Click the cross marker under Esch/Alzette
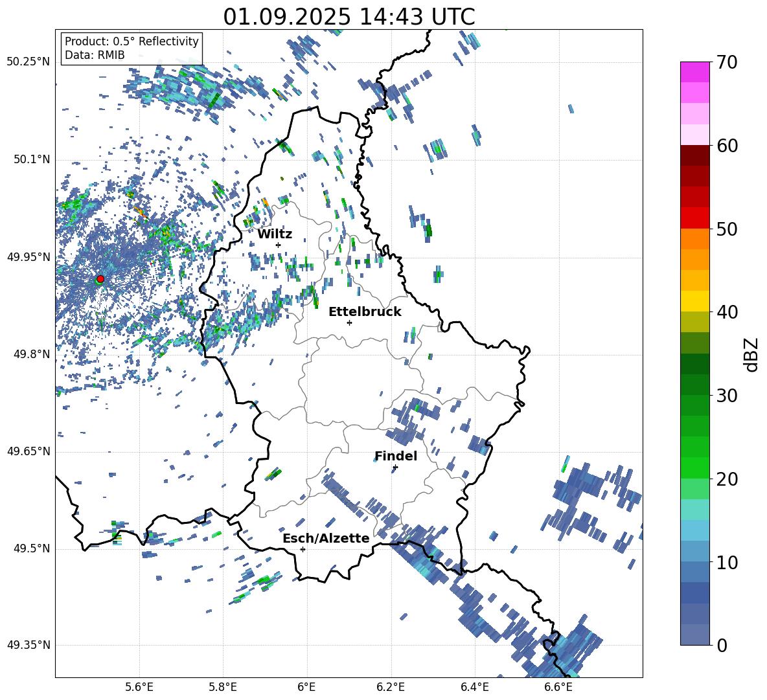This screenshot has width=767, height=700. [303, 549]
